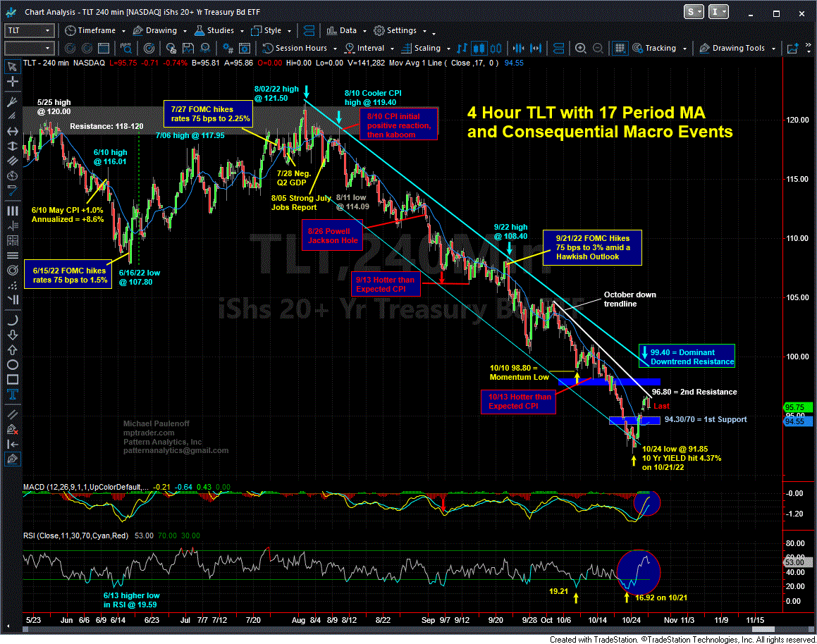Click the blue 94.55 moving average axis label

point(797,421)
